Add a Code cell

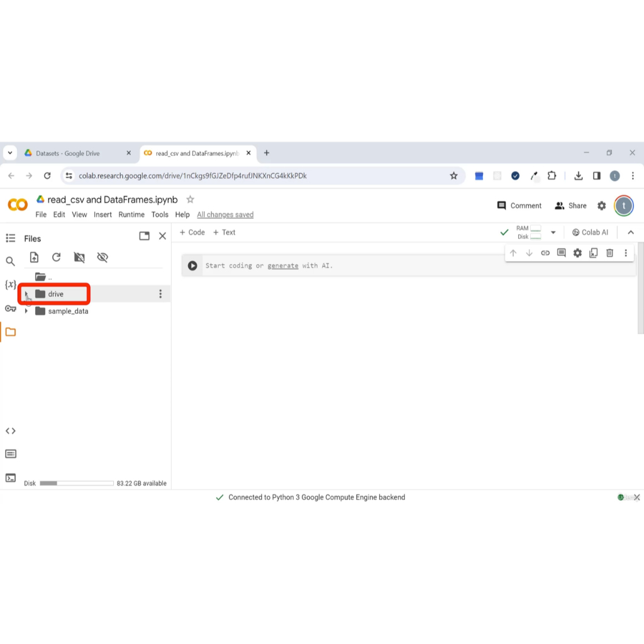coord(192,233)
